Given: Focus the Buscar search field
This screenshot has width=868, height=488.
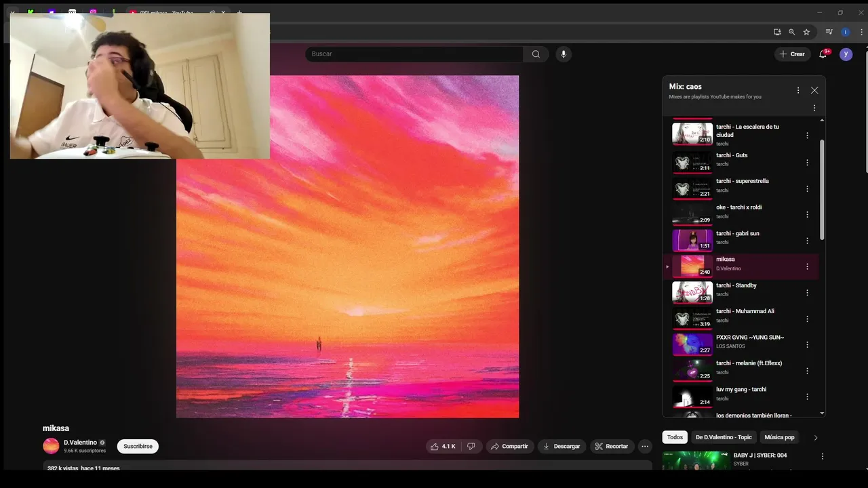Looking at the screenshot, I should 414,54.
